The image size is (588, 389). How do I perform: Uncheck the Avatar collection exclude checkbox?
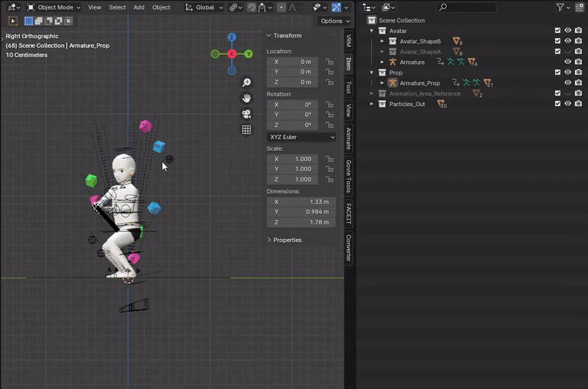coord(558,31)
